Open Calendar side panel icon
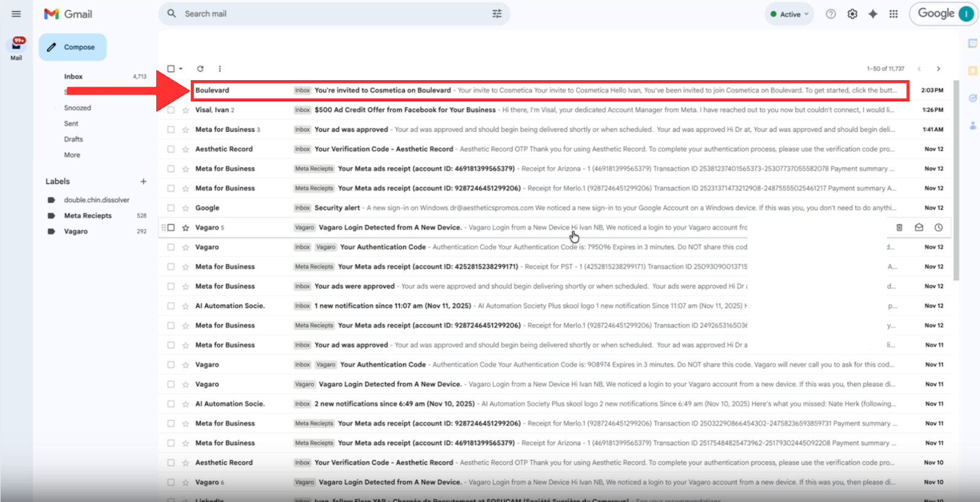Image resolution: width=980 pixels, height=502 pixels. tap(973, 43)
